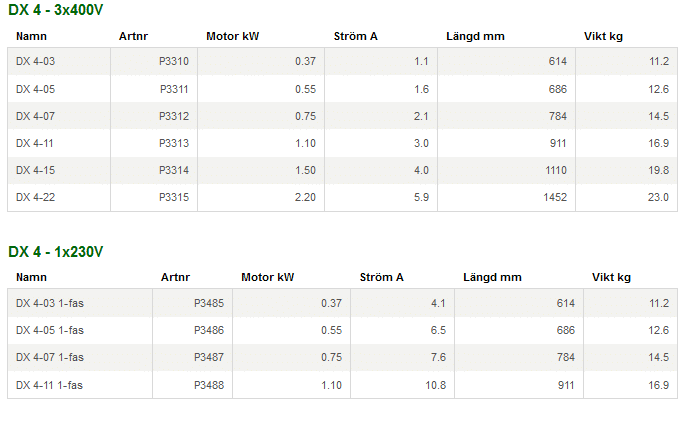The height and width of the screenshot is (432, 691).
Task: Select article number P3315
Action: pos(174,197)
